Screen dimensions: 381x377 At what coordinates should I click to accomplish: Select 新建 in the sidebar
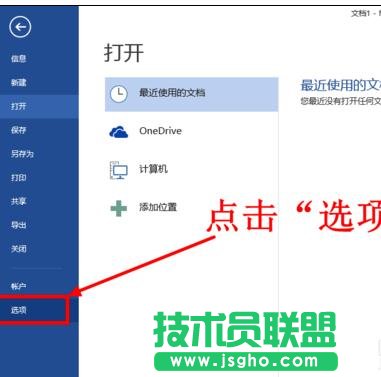point(19,82)
